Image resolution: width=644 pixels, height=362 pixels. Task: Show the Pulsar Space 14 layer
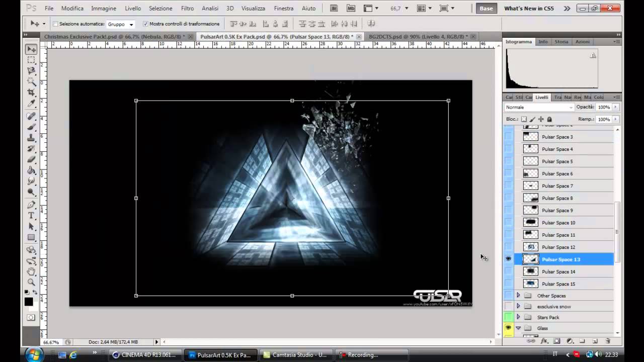point(508,271)
